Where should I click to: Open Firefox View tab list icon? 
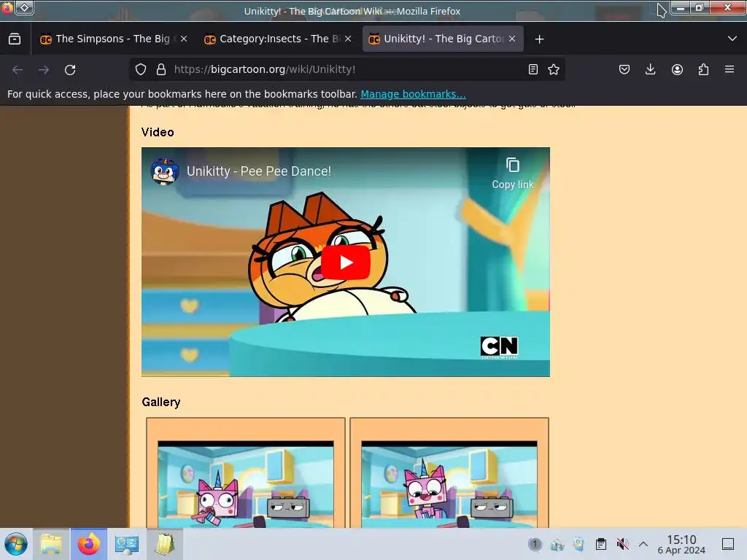point(15,39)
